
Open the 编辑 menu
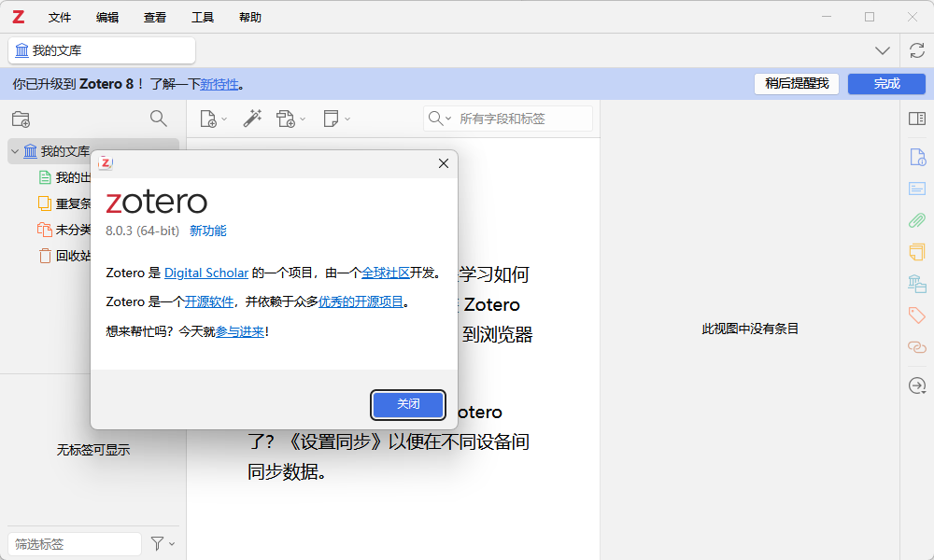pyautogui.click(x=107, y=17)
